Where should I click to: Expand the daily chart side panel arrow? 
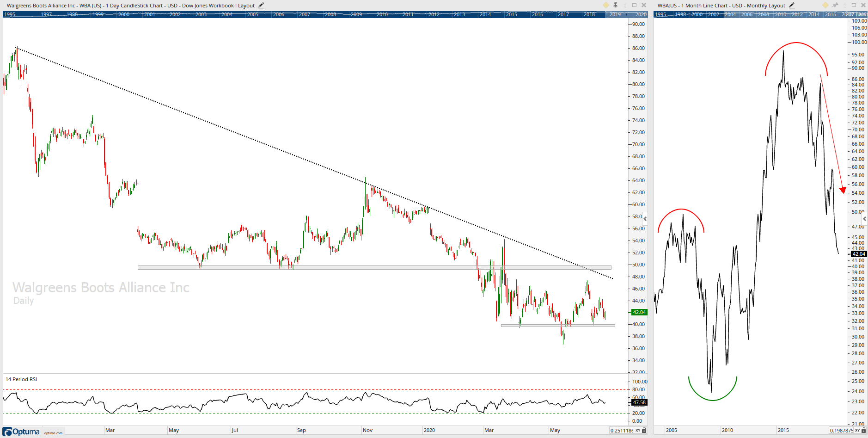[645, 218]
